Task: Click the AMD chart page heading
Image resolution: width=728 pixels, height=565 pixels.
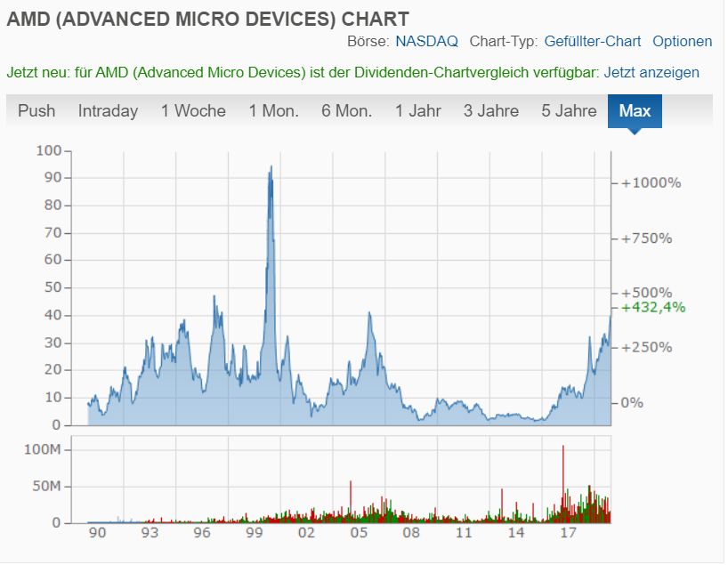Action: point(207,19)
